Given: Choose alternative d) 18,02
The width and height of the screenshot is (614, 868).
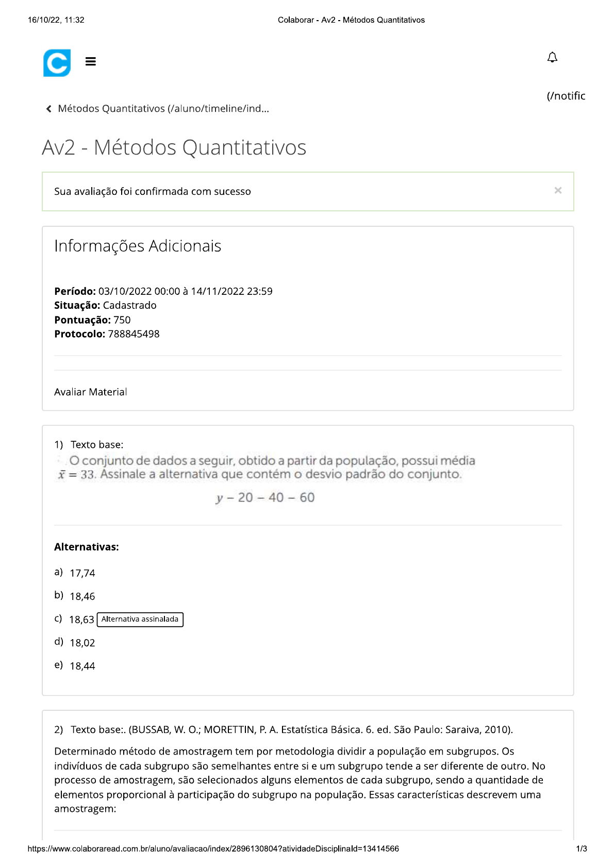Looking at the screenshot, I should 82,643.
